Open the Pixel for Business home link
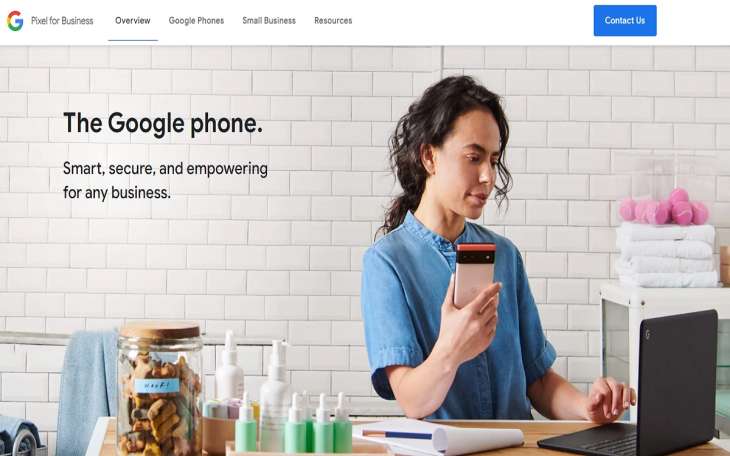 click(x=62, y=21)
